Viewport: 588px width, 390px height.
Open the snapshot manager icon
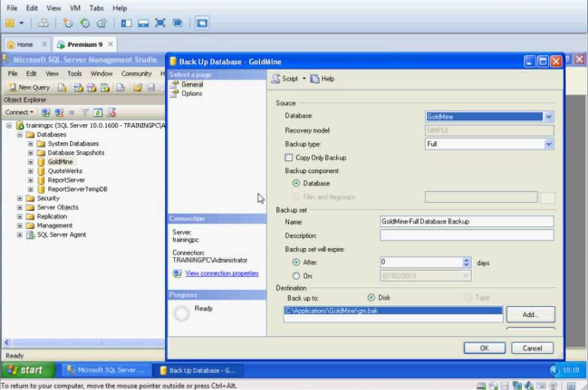tap(102, 23)
